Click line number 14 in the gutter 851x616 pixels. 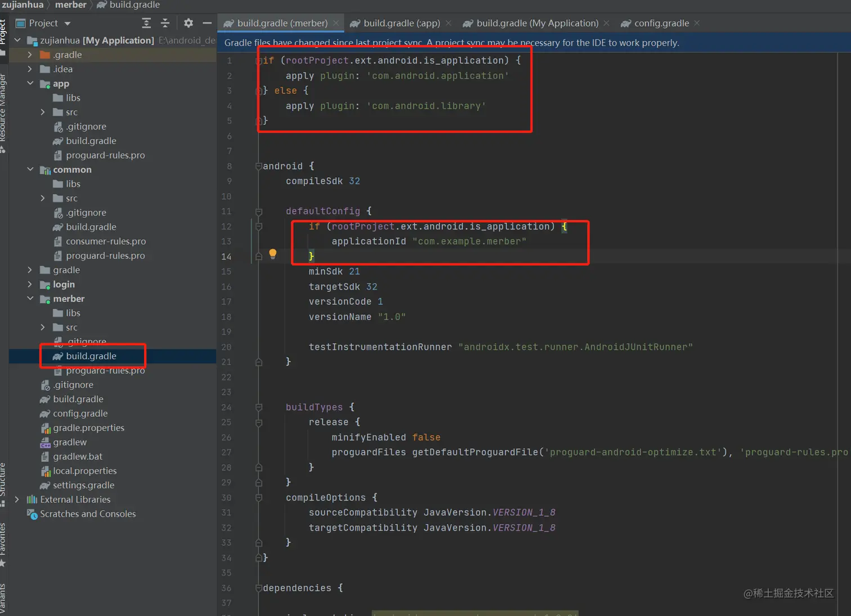pyautogui.click(x=226, y=257)
